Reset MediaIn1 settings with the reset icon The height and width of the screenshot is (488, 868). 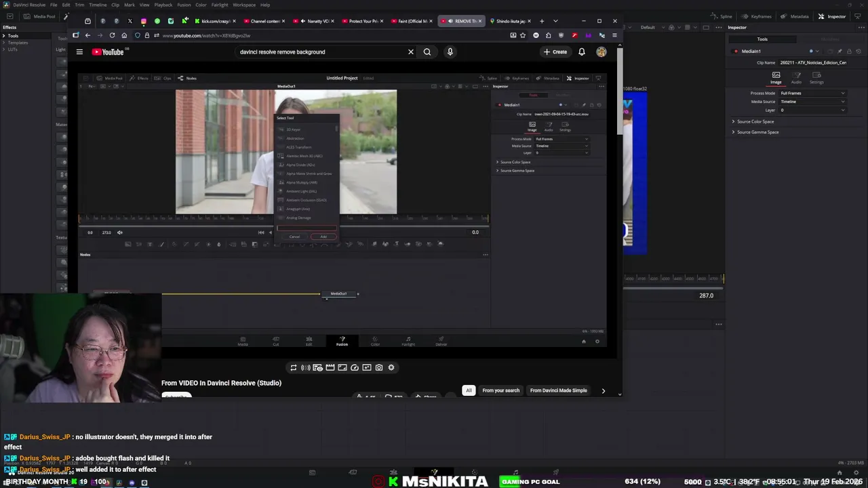click(857, 51)
